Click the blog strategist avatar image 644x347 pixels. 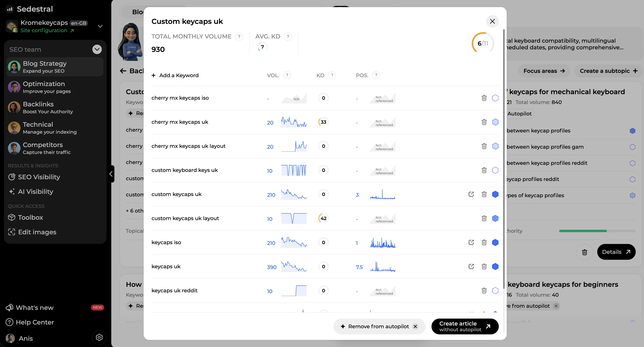coord(131,42)
